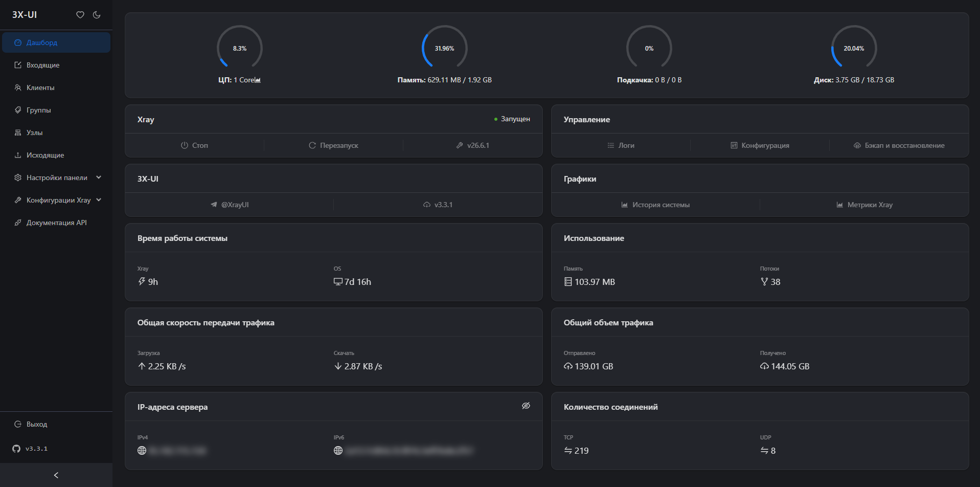This screenshot has height=487, width=980.
Task: Select the TCP count 219
Action: pyautogui.click(x=582, y=451)
